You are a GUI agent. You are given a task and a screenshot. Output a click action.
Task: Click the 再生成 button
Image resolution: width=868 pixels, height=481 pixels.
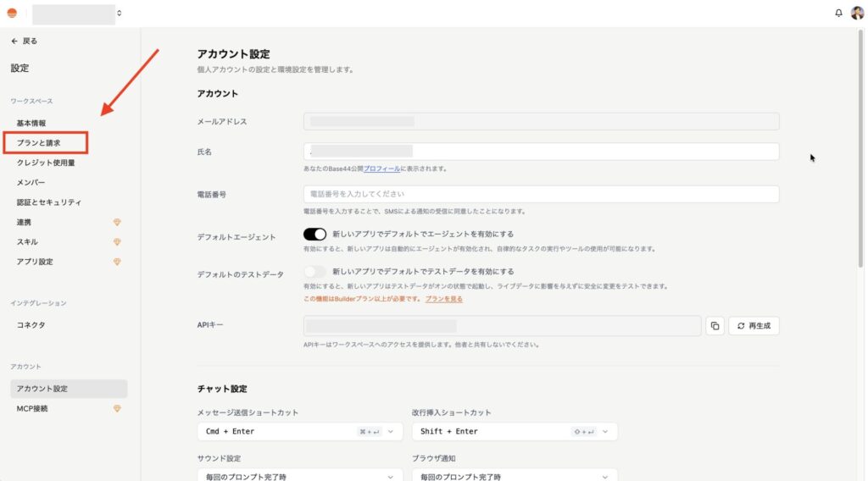click(754, 326)
